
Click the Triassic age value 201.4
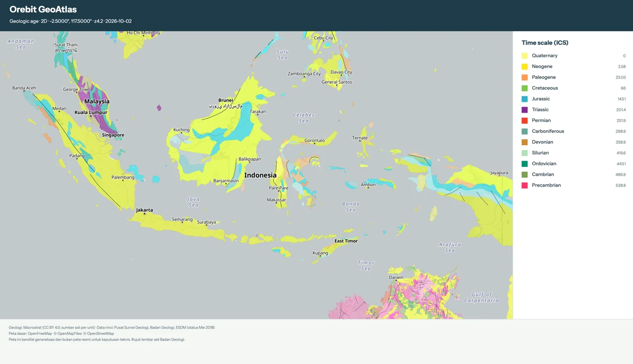[621, 110]
